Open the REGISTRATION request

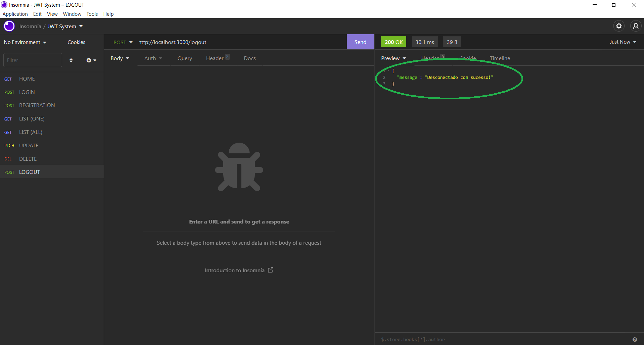(37, 105)
